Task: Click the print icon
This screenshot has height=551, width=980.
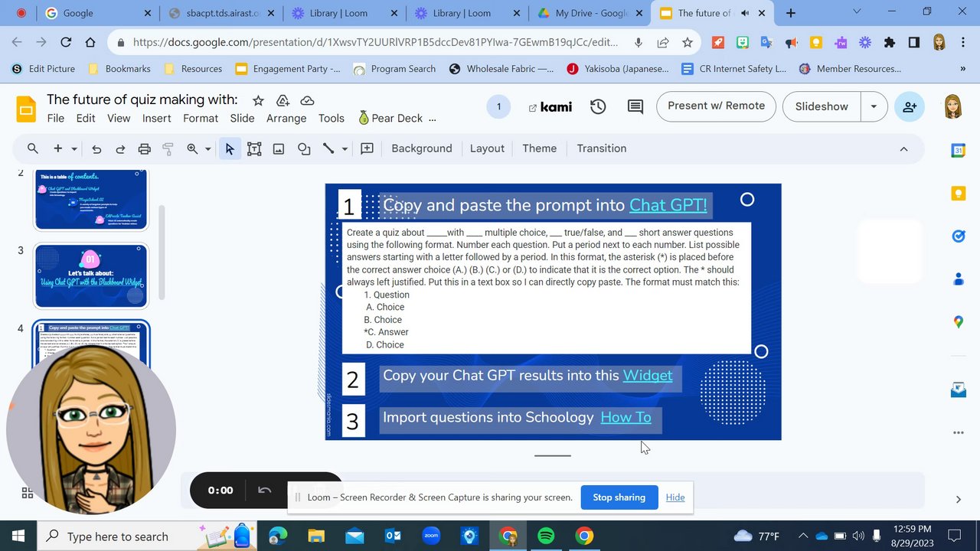Action: point(144,148)
